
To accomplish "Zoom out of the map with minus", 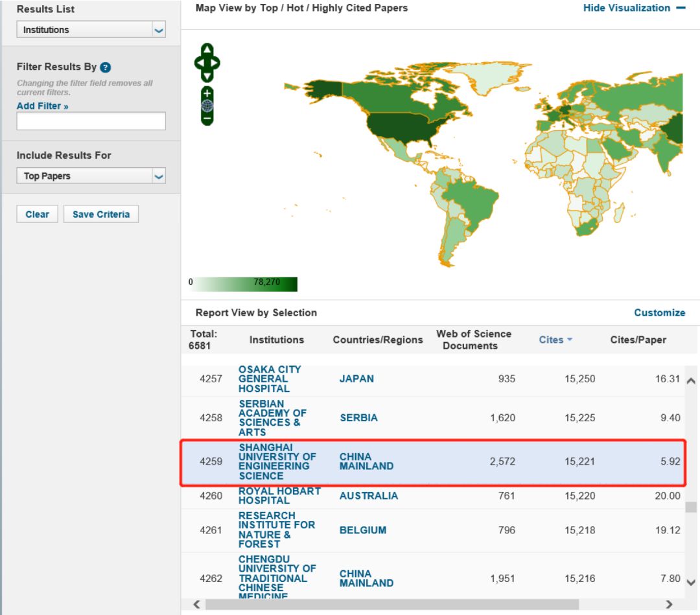I will click(207, 119).
